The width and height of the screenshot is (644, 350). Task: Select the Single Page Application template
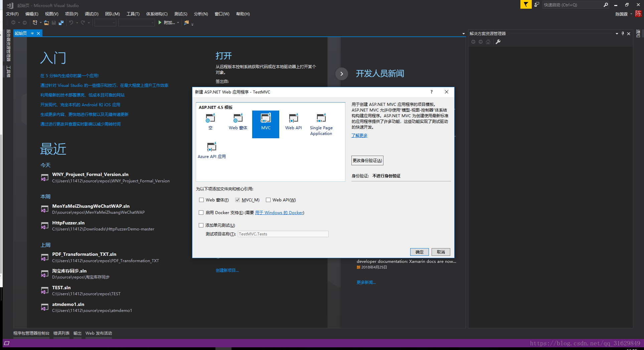321,124
